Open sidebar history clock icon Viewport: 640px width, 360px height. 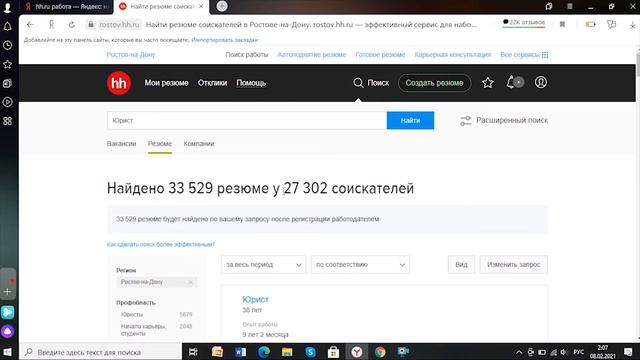(7, 45)
